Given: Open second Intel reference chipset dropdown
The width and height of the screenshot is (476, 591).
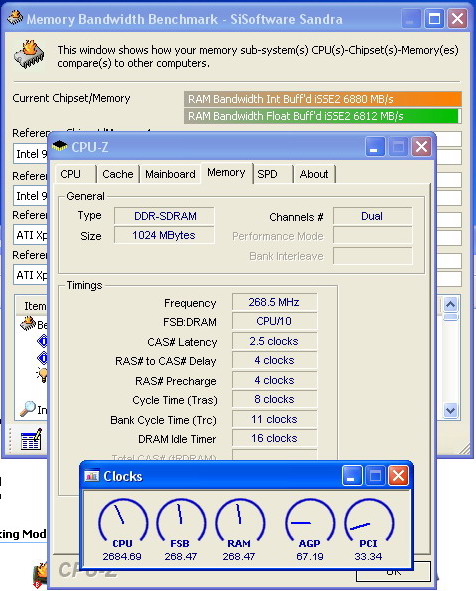Looking at the screenshot, I should click(31, 196).
